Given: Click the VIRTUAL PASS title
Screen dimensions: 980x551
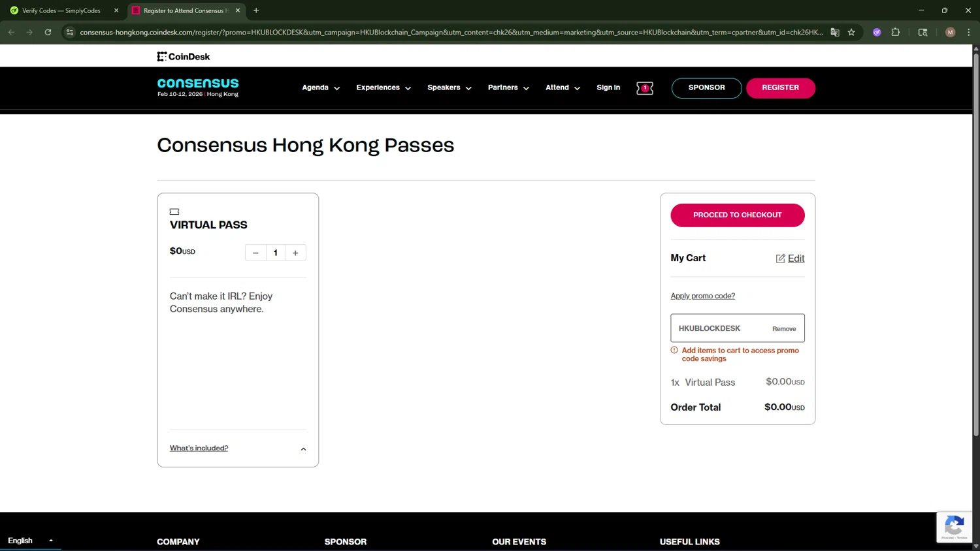Looking at the screenshot, I should (x=208, y=225).
